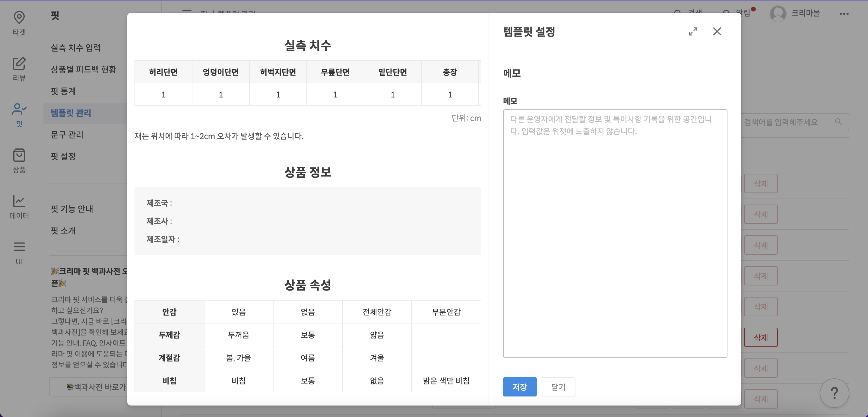Open the 핏 통계 menu item
Viewport: 868px width, 417px height.
63,91
